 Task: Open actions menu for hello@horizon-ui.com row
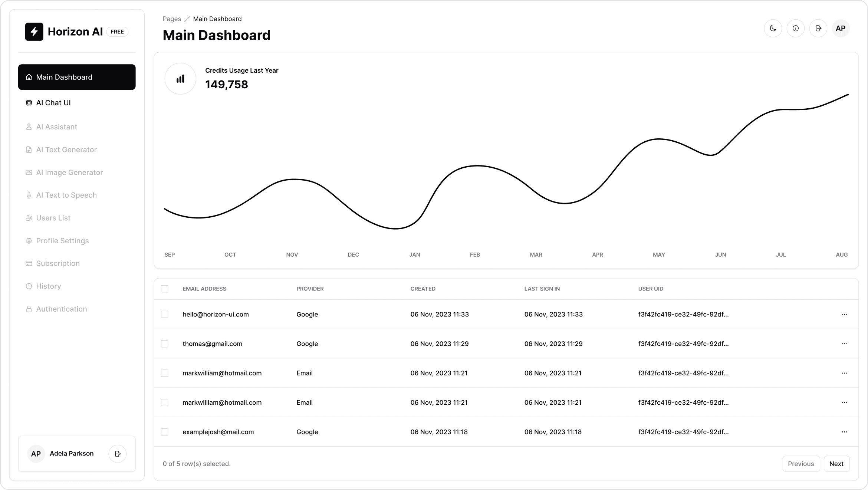(844, 315)
